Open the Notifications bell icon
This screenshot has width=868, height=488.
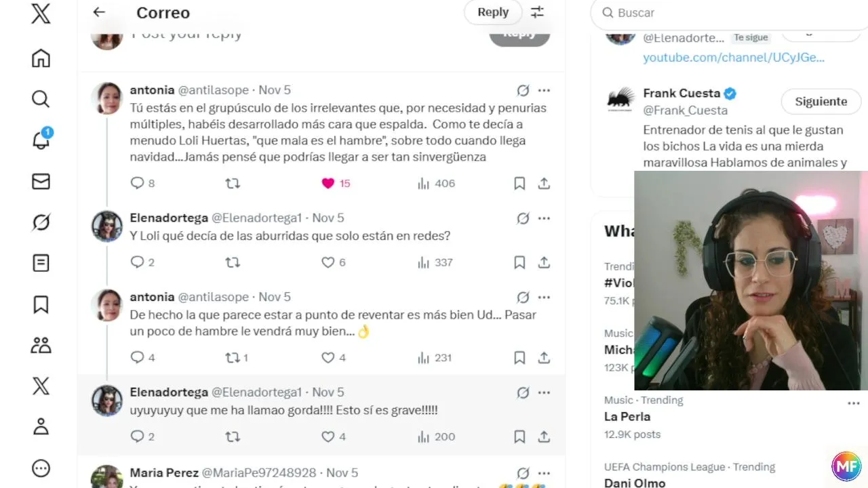point(41,140)
